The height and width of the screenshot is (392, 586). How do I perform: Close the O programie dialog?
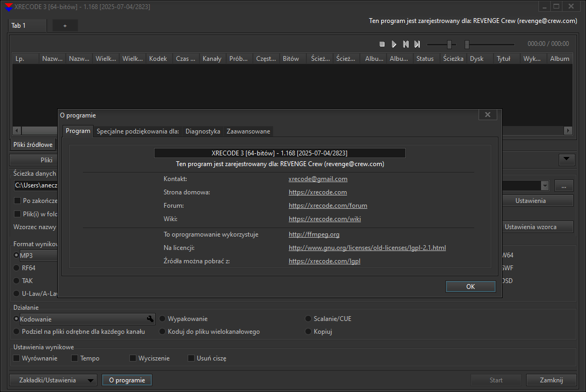(x=488, y=115)
